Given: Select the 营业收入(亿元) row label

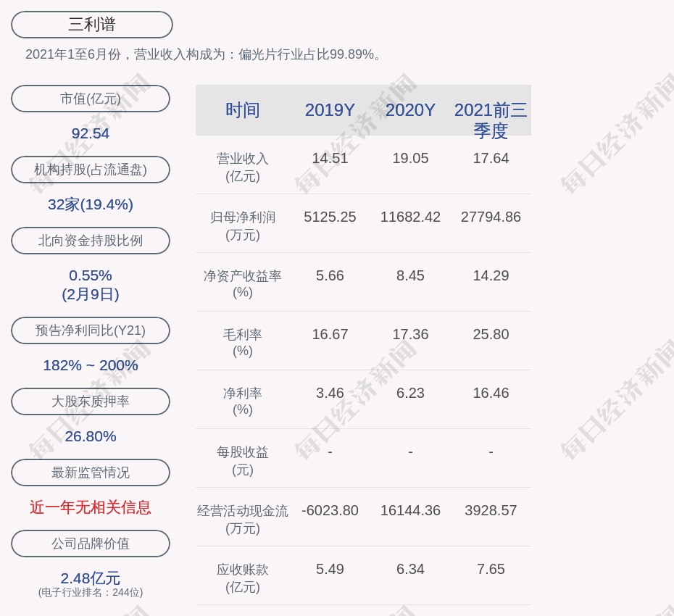Looking at the screenshot, I should click(243, 167).
